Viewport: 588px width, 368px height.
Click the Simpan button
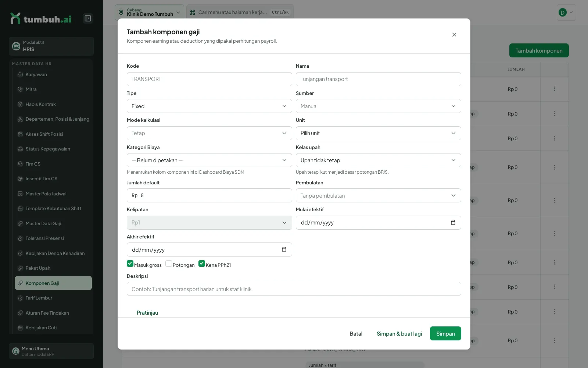click(x=445, y=333)
